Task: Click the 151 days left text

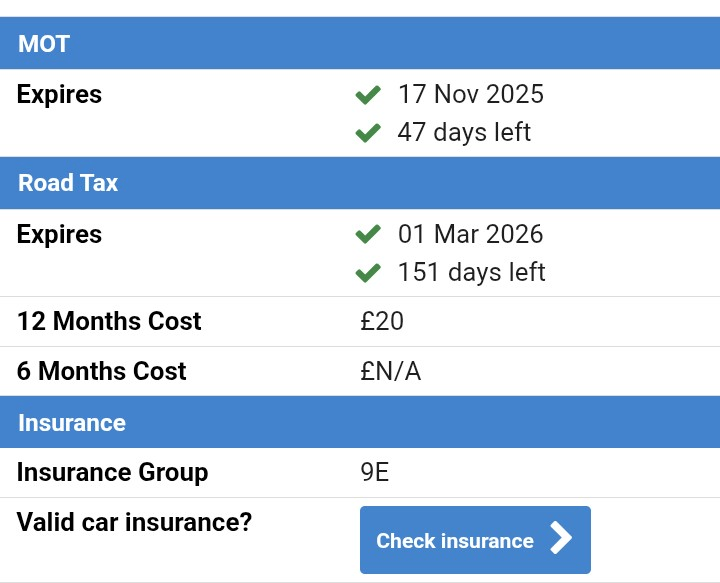Action: (471, 272)
